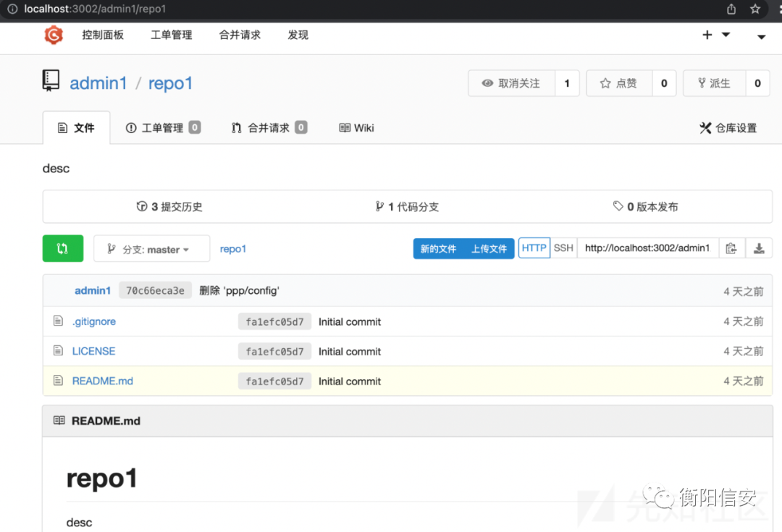Open commit 70c66eca3e
782x532 pixels.
(155, 291)
